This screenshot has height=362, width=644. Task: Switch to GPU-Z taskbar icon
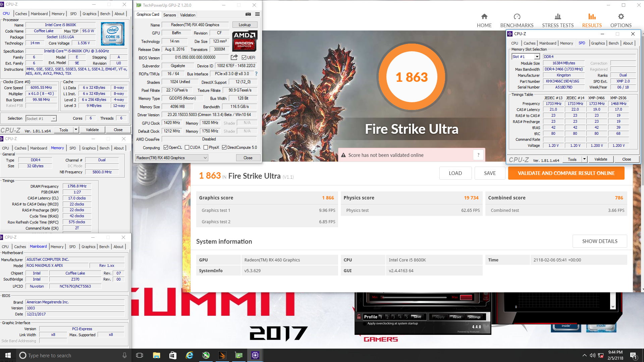click(x=239, y=355)
